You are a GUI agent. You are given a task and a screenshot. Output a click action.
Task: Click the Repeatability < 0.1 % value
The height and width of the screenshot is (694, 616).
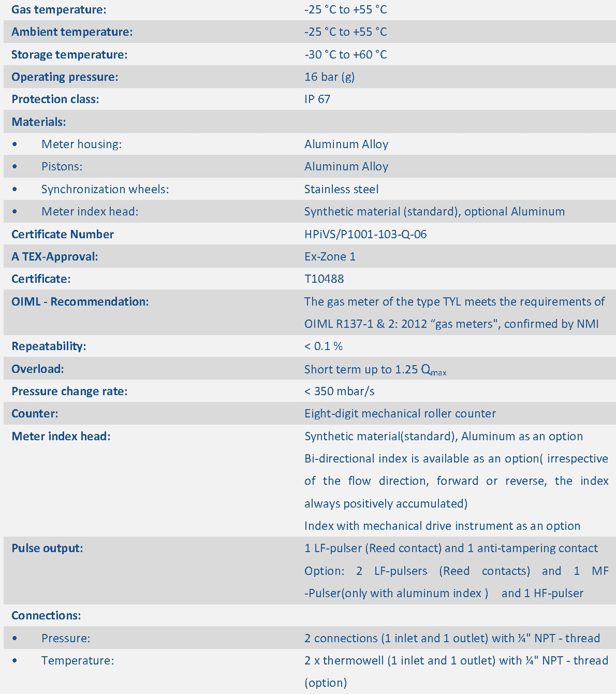point(323,346)
